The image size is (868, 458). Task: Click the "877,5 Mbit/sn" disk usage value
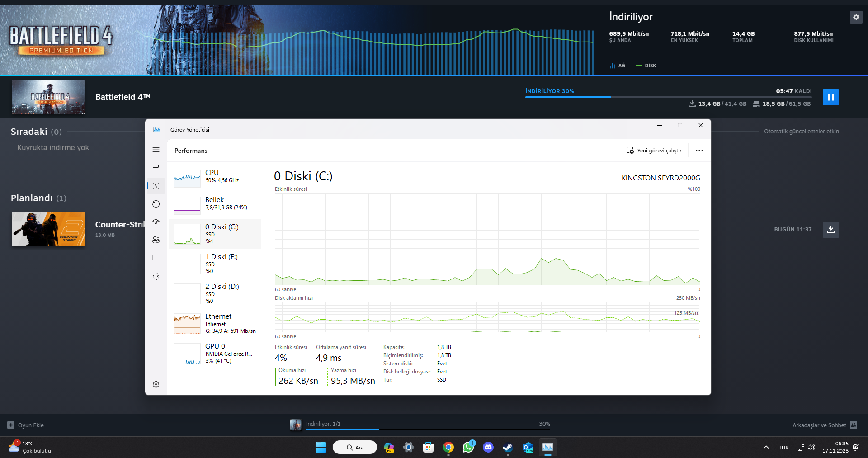813,34
